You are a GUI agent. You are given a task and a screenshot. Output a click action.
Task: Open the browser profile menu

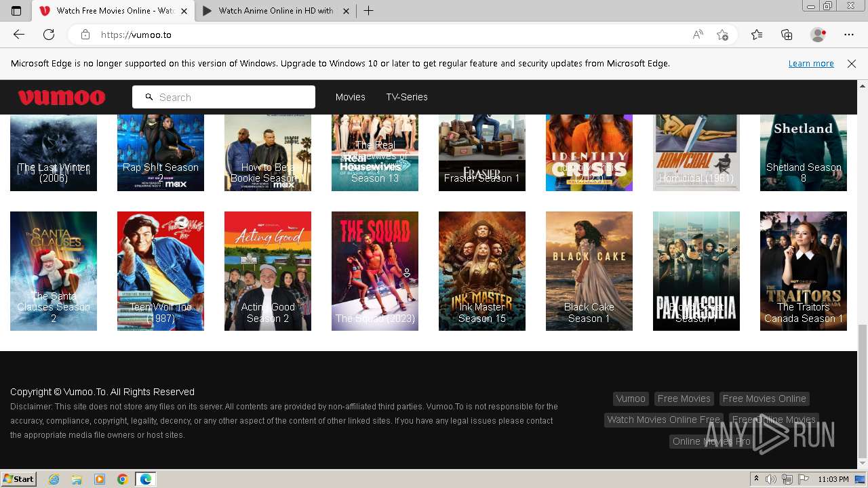pos(818,35)
